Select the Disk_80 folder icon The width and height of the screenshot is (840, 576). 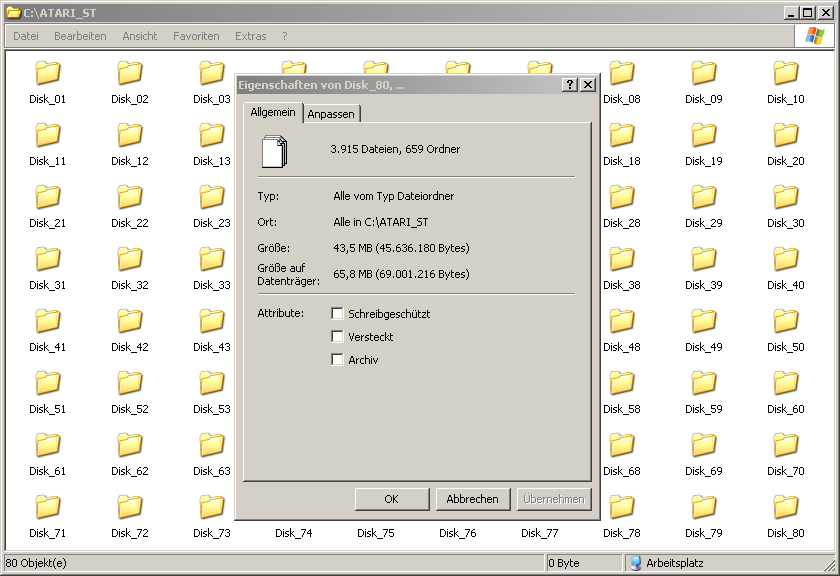pos(786,507)
